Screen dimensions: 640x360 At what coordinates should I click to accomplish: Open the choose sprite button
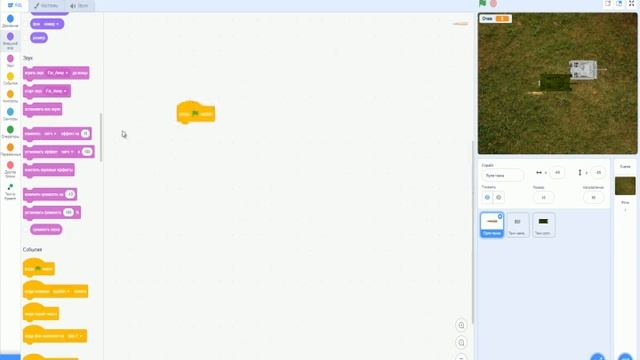tap(598, 357)
